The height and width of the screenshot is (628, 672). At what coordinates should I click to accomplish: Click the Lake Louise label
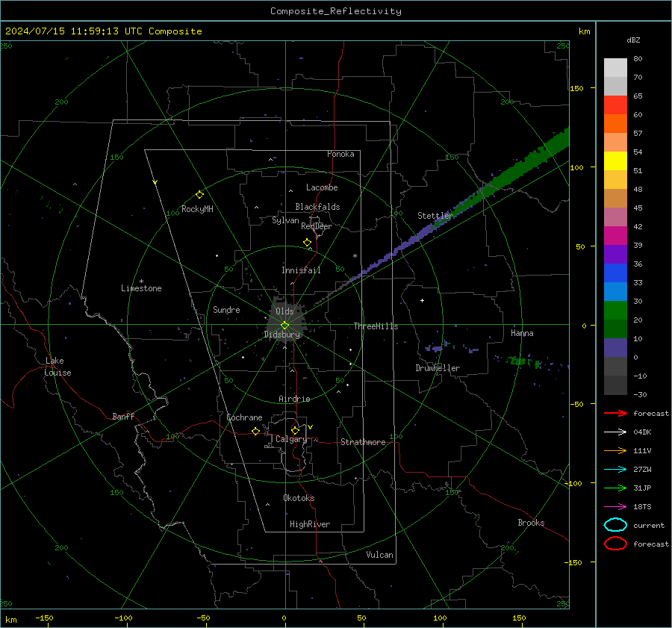coord(57,367)
